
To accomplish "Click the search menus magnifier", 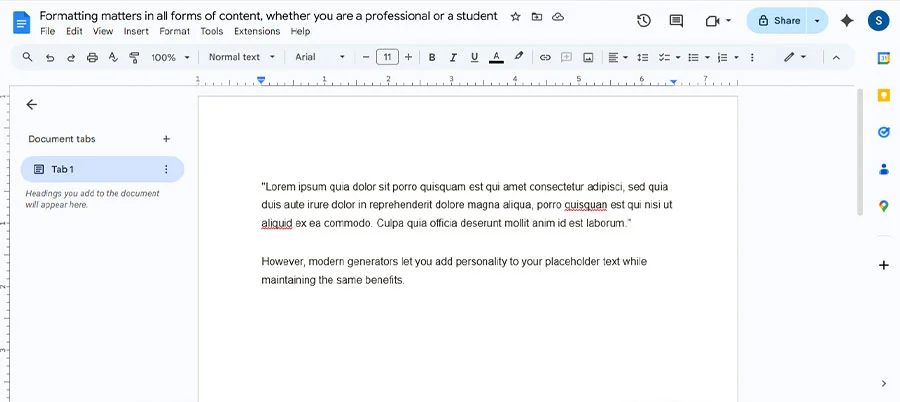I will coord(27,57).
